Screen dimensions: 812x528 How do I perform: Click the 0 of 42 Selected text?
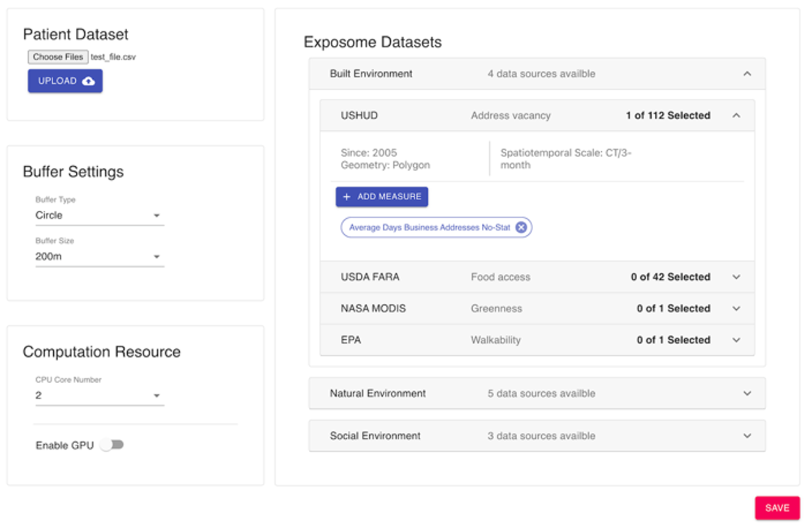click(x=671, y=277)
